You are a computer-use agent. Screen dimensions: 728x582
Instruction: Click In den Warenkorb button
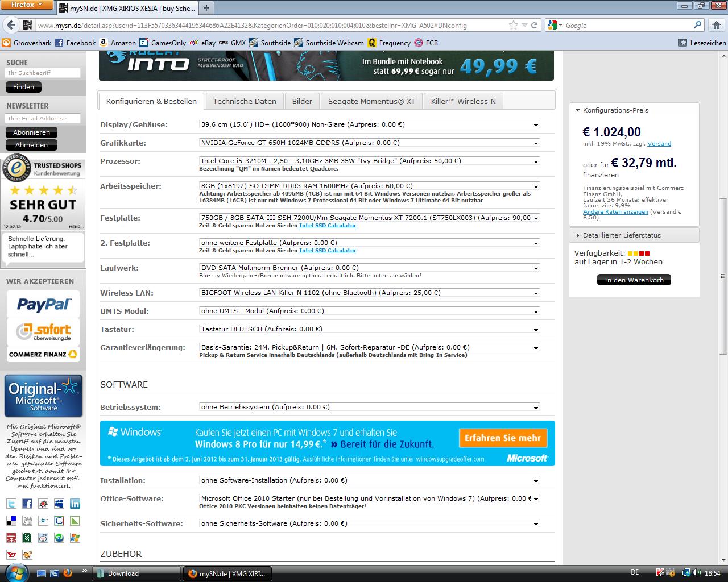(634, 280)
